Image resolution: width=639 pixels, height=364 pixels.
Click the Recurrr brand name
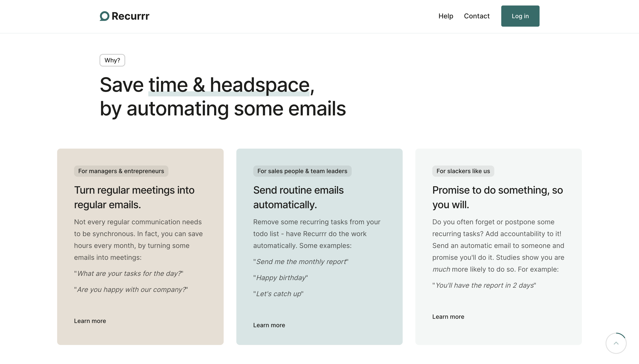[130, 16]
